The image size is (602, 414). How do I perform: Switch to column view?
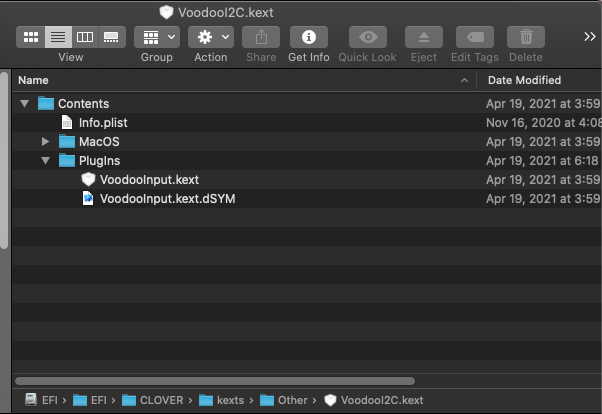[x=85, y=37]
